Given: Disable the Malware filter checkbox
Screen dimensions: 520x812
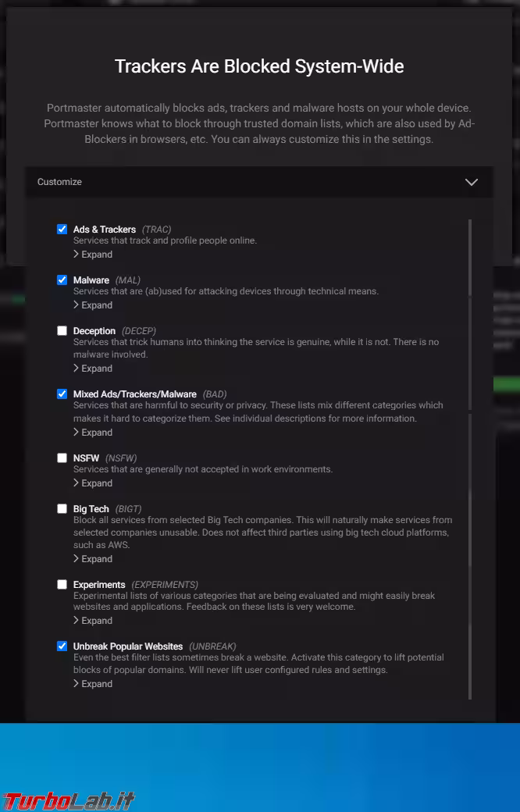Looking at the screenshot, I should 62,280.
